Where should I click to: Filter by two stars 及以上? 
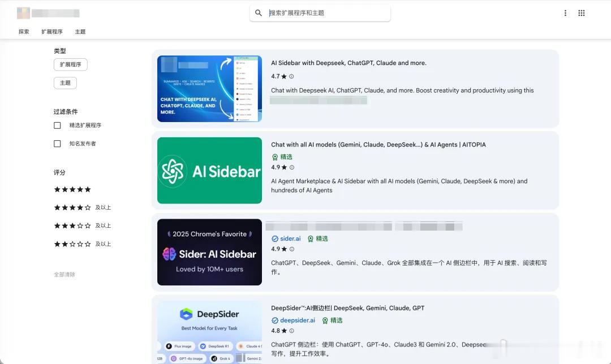click(82, 244)
